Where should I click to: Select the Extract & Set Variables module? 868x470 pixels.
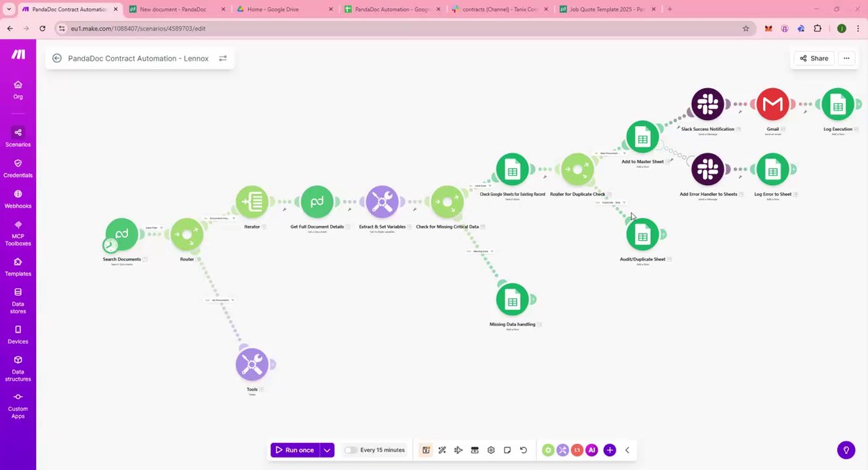click(382, 202)
